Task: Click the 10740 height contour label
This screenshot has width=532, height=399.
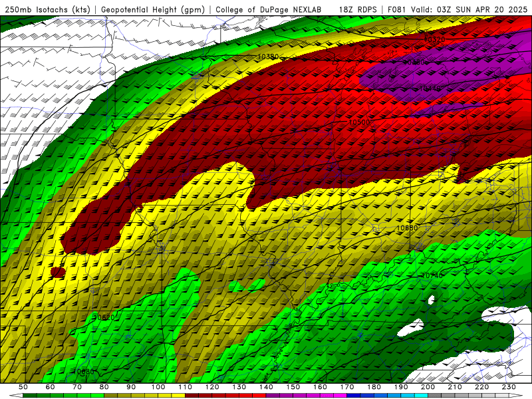Action: [x=432, y=276]
